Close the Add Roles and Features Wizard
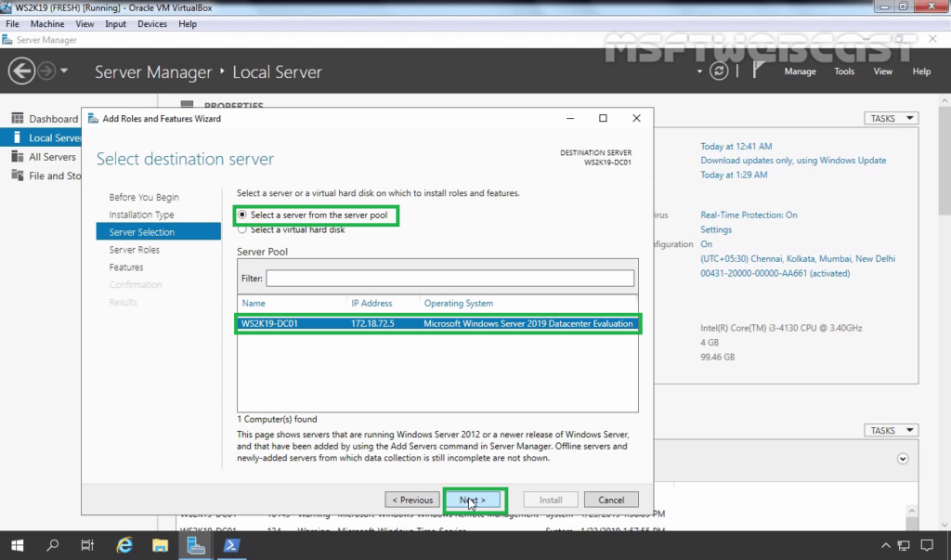 [636, 118]
